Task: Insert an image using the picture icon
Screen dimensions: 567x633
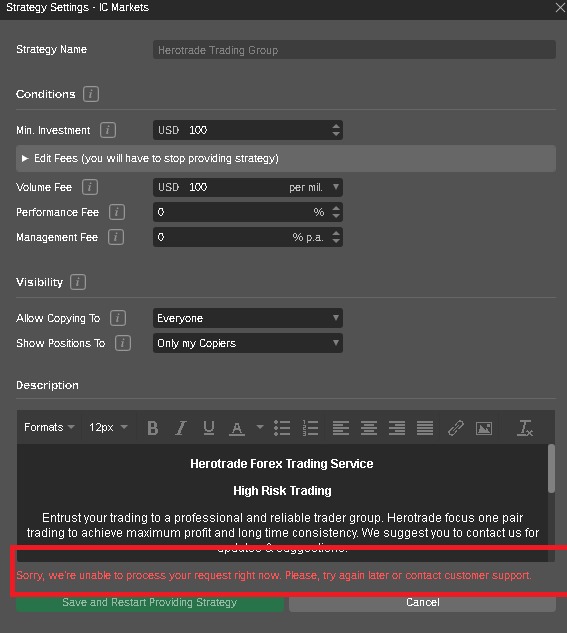Action: pyautogui.click(x=484, y=428)
